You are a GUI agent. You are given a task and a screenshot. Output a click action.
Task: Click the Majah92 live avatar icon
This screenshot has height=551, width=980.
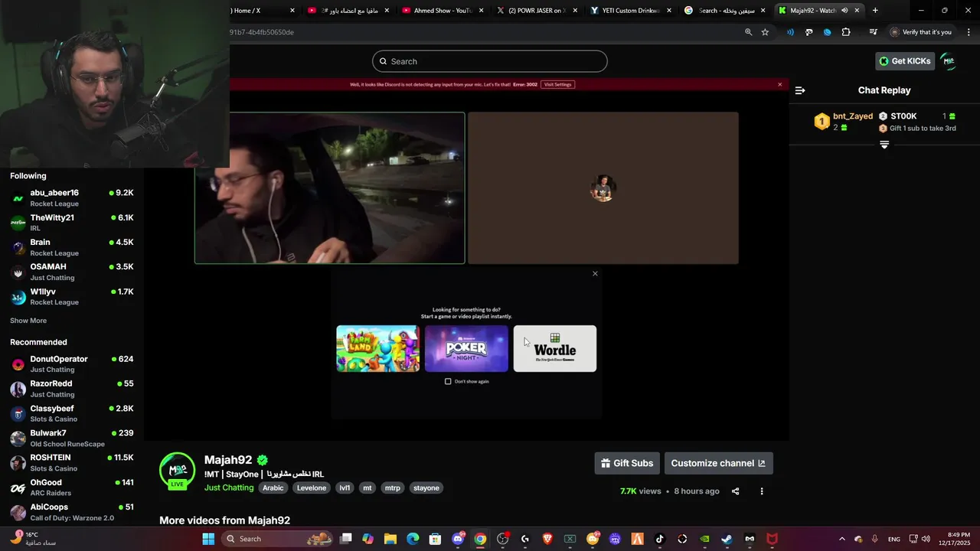click(177, 470)
